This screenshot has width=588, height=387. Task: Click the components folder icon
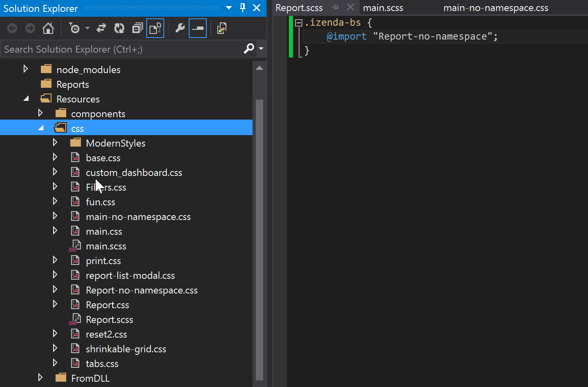tap(61, 113)
